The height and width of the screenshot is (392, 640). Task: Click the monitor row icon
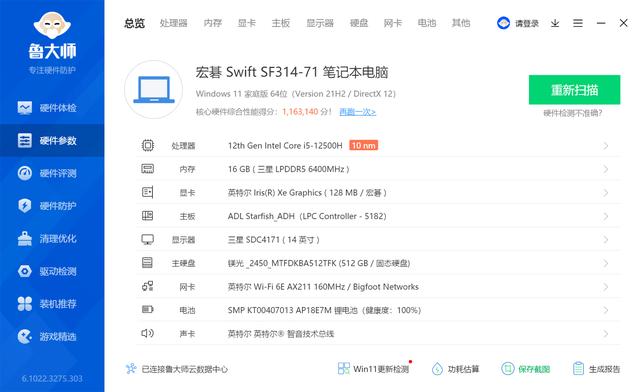[148, 239]
